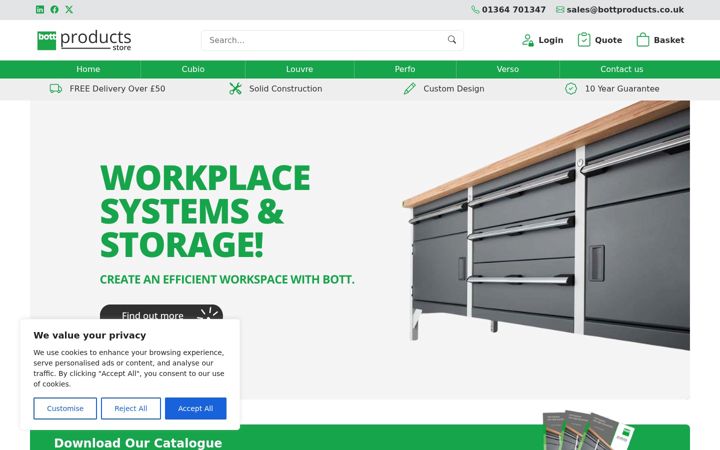Click the pencil Custom Design icon
This screenshot has height=450, width=720.
click(x=410, y=89)
